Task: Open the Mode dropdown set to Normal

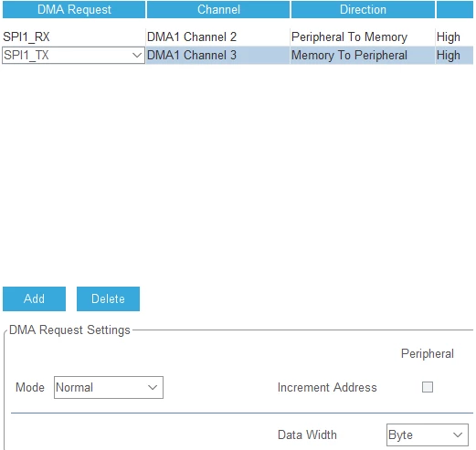Action: (x=109, y=387)
